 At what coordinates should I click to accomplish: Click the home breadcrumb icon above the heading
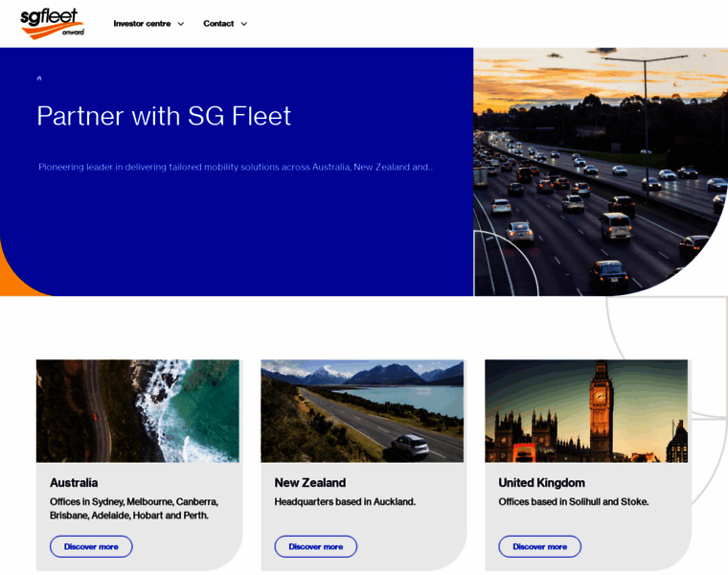pos(39,78)
